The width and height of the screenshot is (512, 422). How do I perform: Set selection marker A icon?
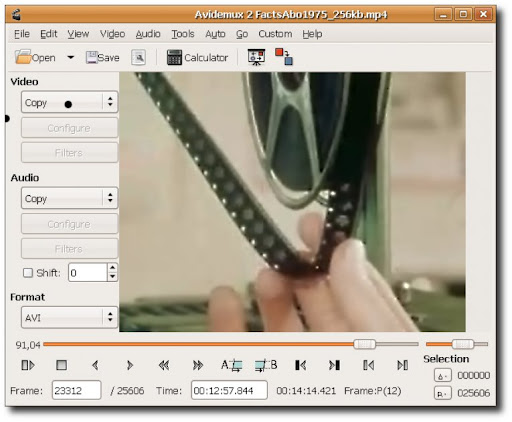pos(232,365)
